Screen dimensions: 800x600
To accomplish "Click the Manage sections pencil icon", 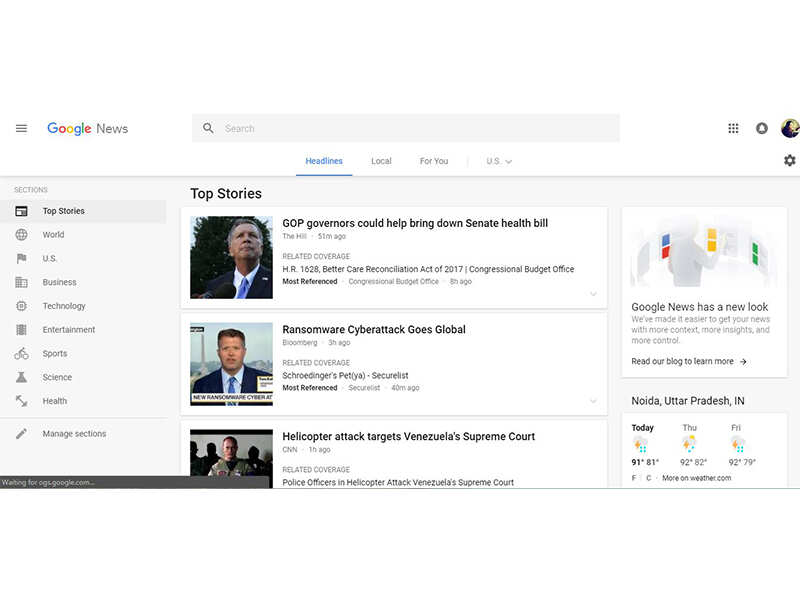I will click(21, 433).
